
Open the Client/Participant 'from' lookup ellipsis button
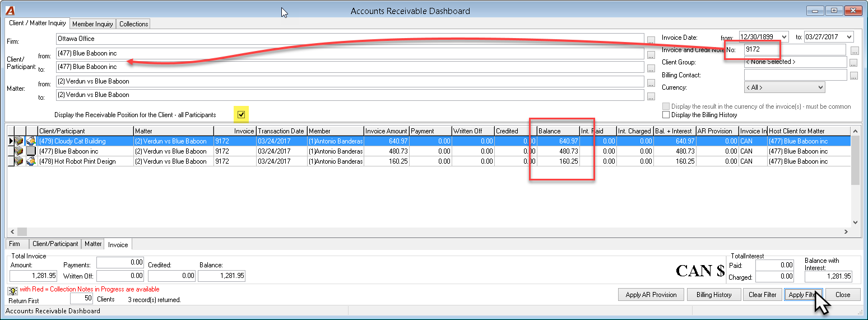[651, 55]
